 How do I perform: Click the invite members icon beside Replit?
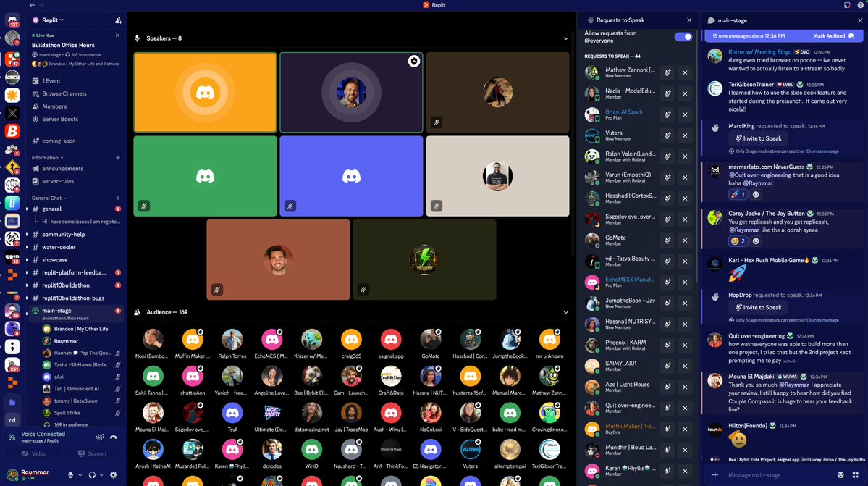(x=118, y=20)
